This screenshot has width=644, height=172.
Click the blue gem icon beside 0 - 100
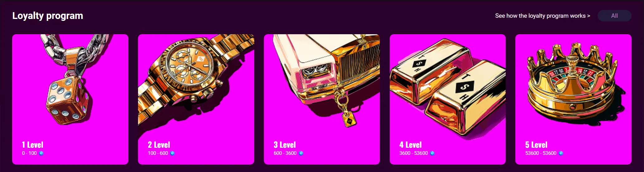point(41,153)
